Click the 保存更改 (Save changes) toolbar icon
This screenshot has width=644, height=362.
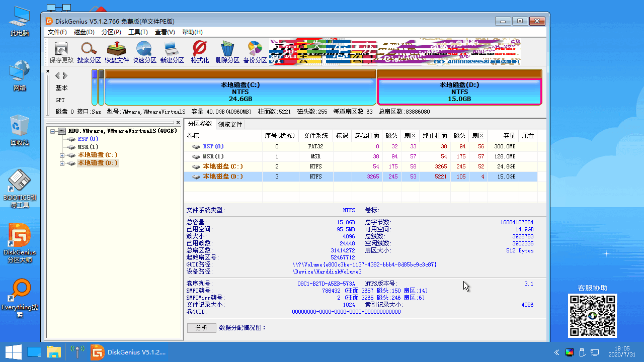61,52
